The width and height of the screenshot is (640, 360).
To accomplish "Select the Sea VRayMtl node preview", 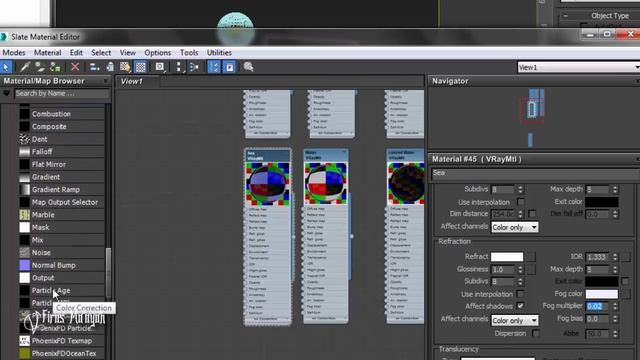I will [x=268, y=184].
